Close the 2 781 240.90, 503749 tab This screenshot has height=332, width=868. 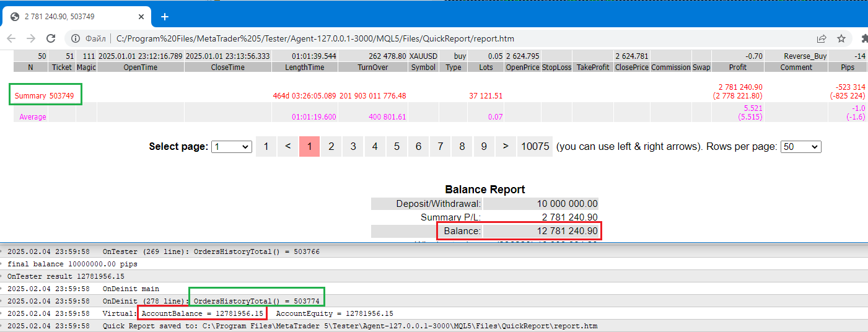tap(141, 17)
